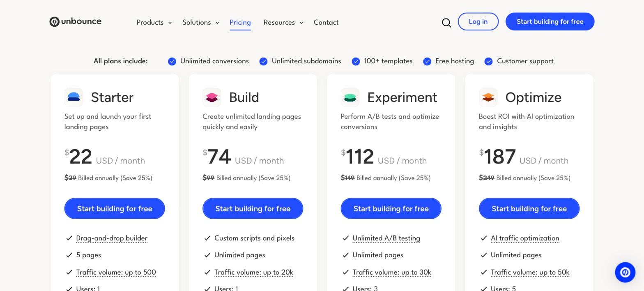The image size is (644, 291).
Task: Click '5 pages' feature text
Action: (89, 255)
